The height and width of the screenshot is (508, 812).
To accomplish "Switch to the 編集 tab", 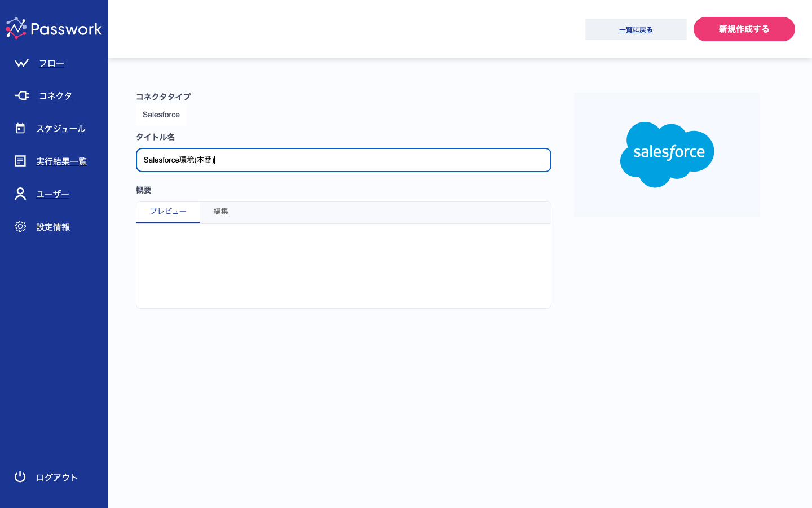I will 221,212.
